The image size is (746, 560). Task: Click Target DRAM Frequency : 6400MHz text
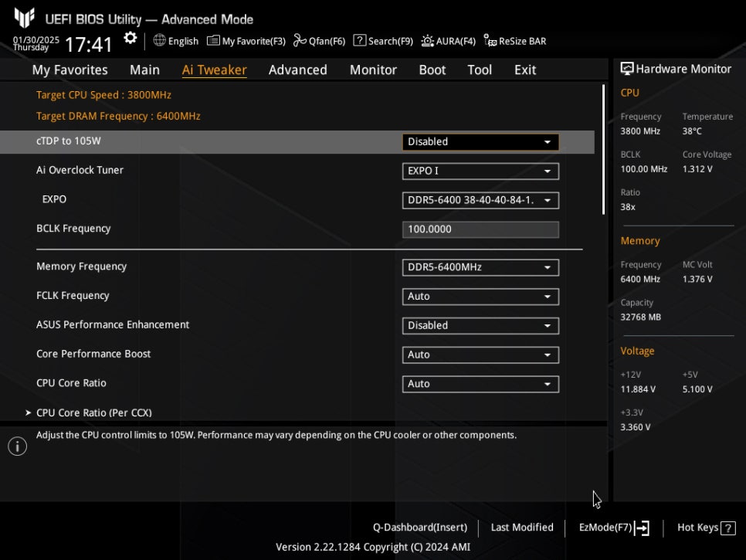[118, 116]
